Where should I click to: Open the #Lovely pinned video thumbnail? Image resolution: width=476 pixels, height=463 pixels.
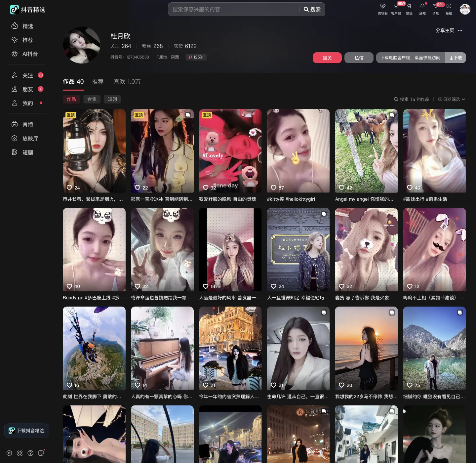pyautogui.click(x=230, y=151)
